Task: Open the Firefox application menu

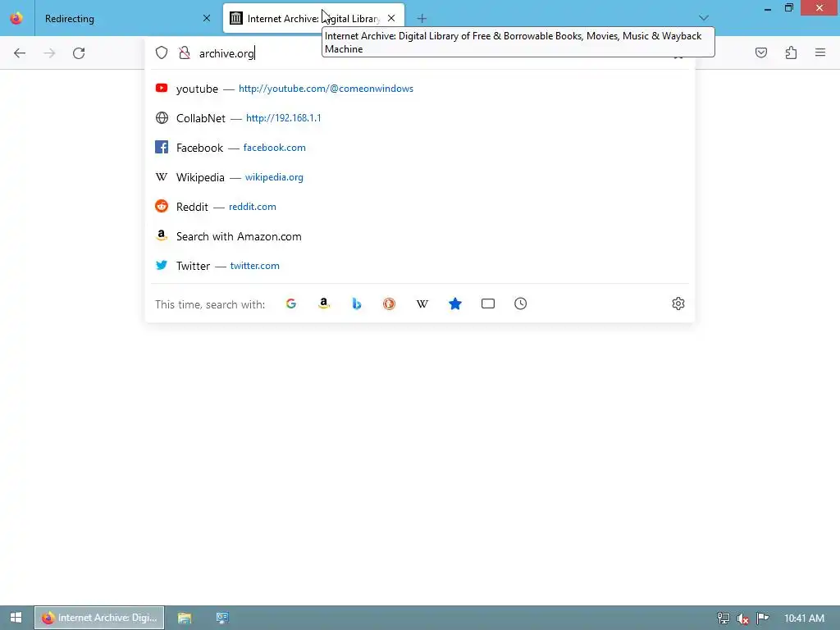Action: [820, 52]
